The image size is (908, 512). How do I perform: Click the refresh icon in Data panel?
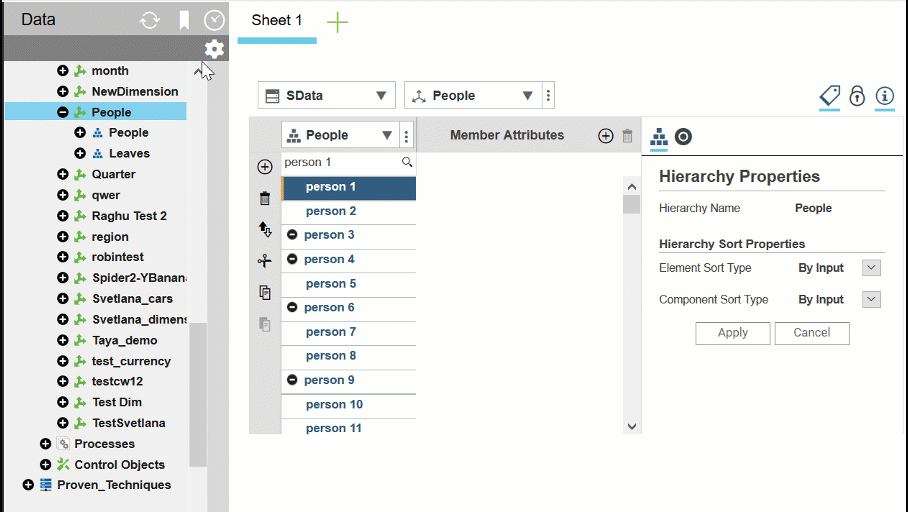[x=150, y=20]
